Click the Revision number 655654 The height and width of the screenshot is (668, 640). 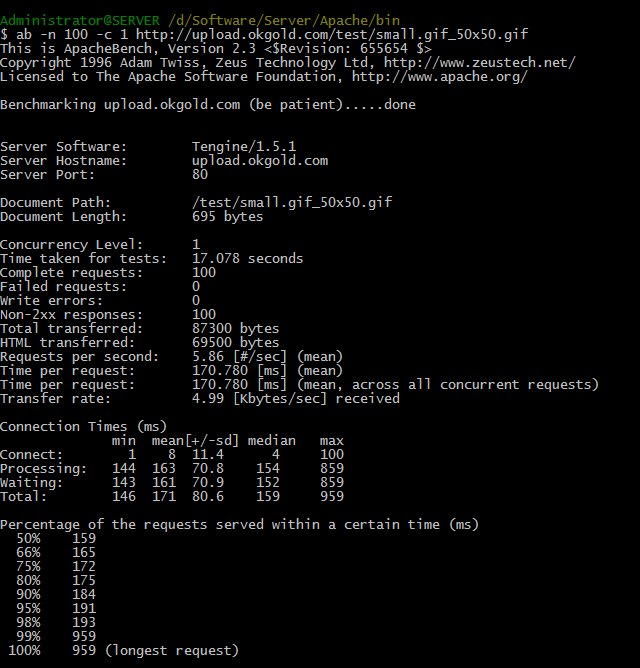pyautogui.click(x=384, y=49)
